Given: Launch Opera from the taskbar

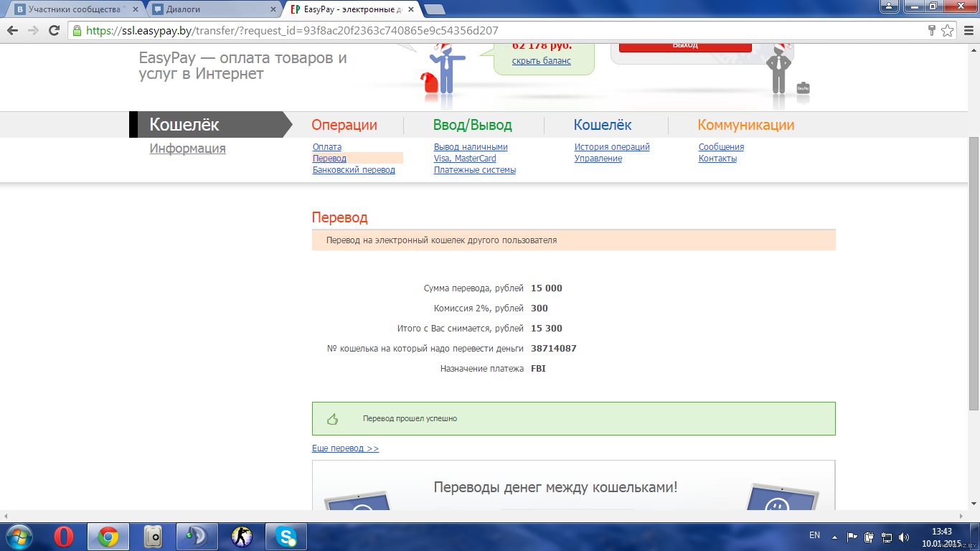Looking at the screenshot, I should click(x=64, y=537).
